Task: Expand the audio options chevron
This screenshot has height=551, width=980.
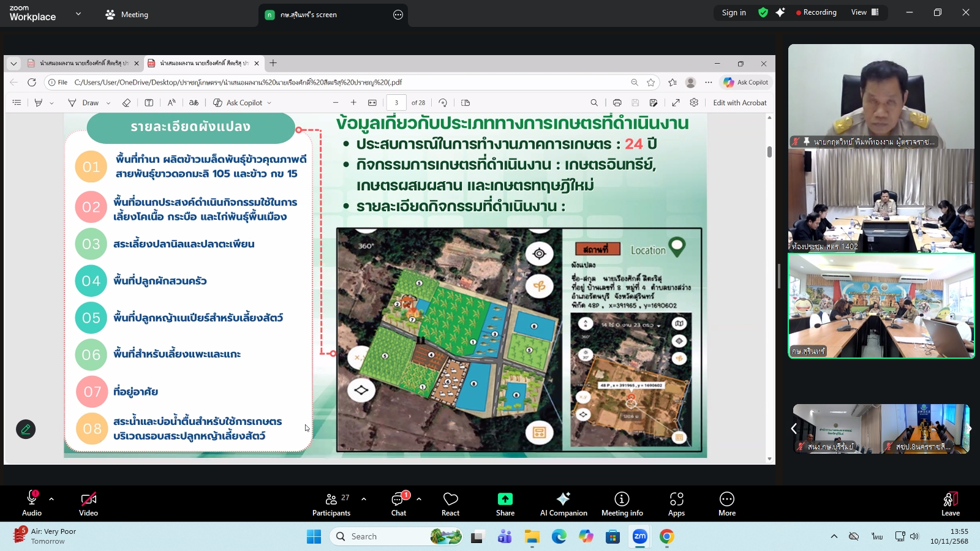Action: [50, 498]
